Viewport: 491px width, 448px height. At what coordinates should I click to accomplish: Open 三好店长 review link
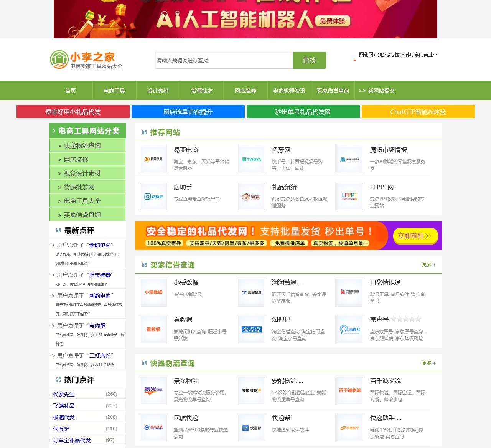click(x=100, y=355)
